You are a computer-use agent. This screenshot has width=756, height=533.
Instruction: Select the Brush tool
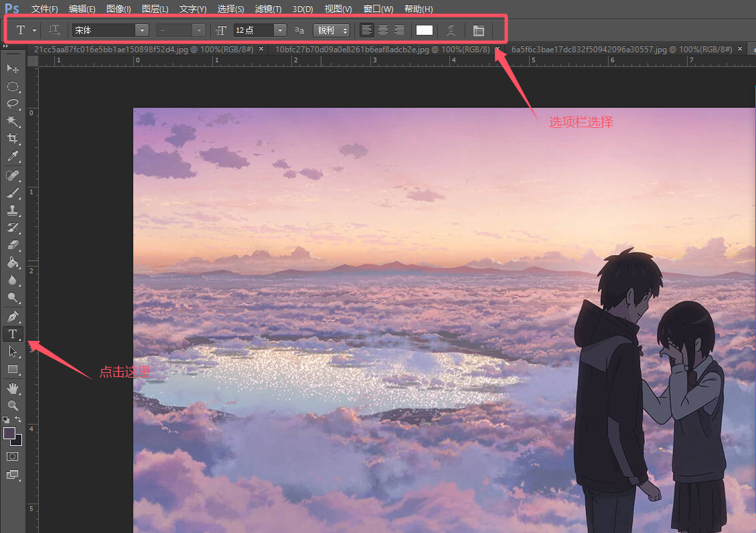pyautogui.click(x=13, y=193)
